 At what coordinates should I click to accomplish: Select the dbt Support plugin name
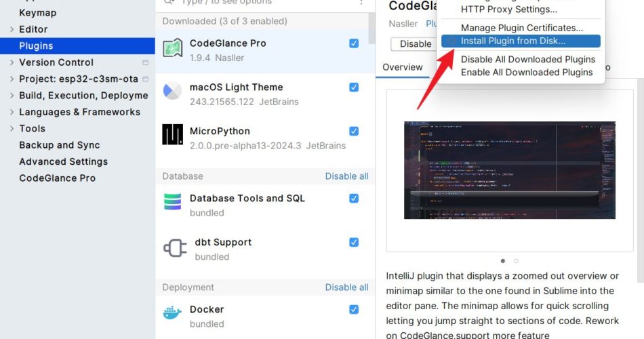[223, 243]
